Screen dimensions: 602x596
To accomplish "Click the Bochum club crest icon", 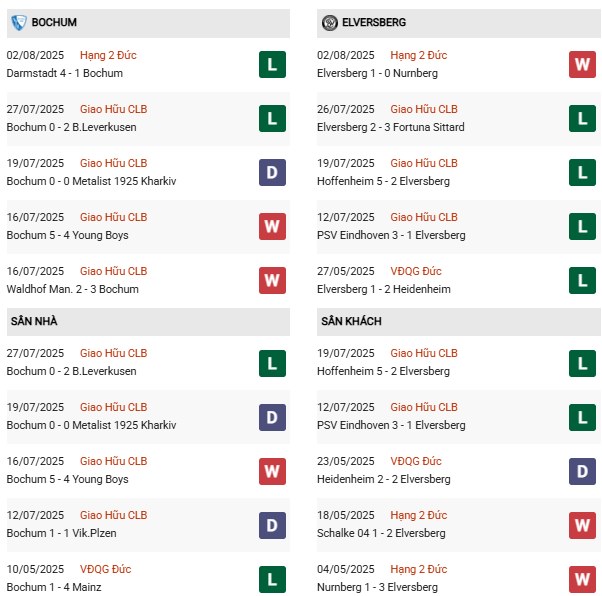I will click(19, 22).
